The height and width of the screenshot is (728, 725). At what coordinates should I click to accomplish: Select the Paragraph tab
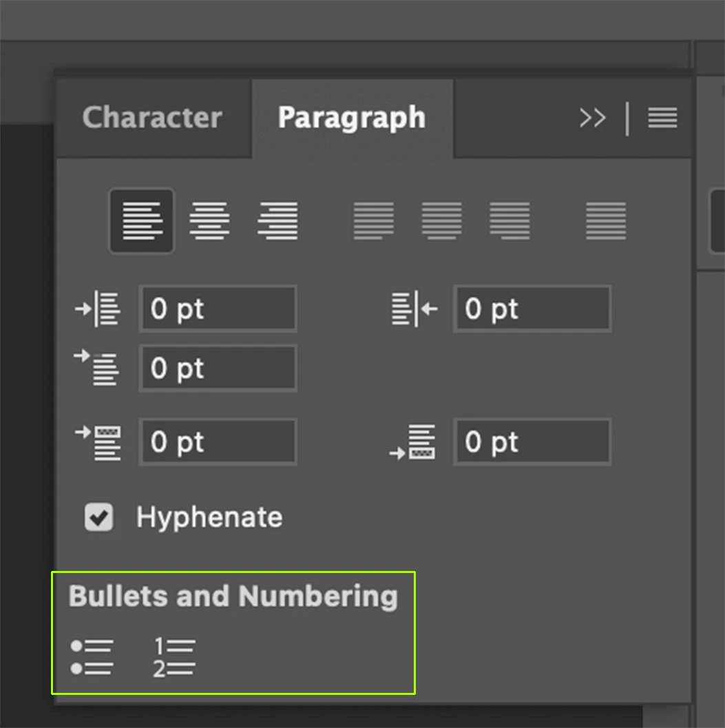(352, 117)
